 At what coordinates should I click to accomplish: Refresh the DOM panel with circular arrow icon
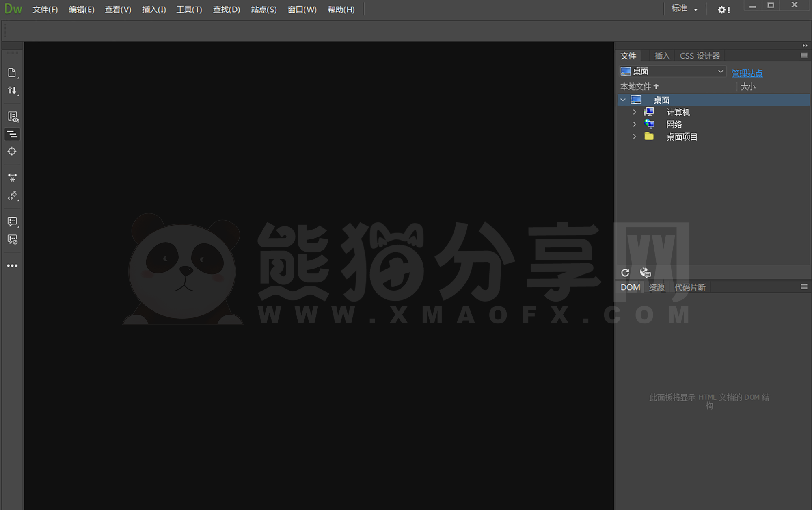click(x=625, y=273)
